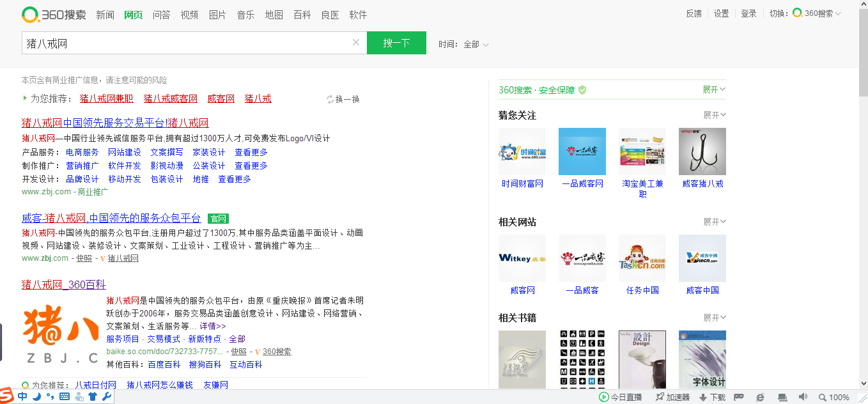Clear the search box with the X icon
868x404 pixels.
[x=356, y=43]
